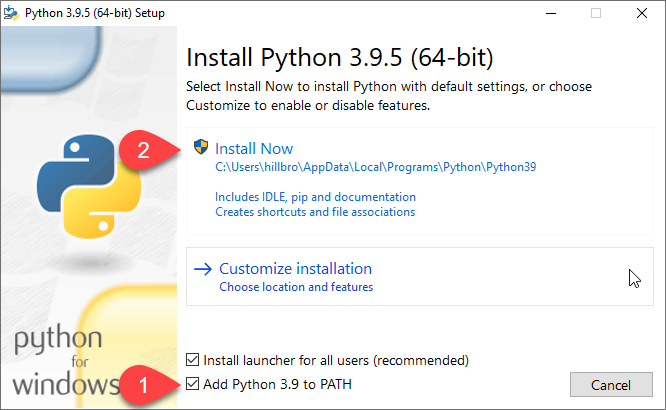The image size is (666, 410).
Task: Start setup with the Install Now link
Action: point(254,148)
